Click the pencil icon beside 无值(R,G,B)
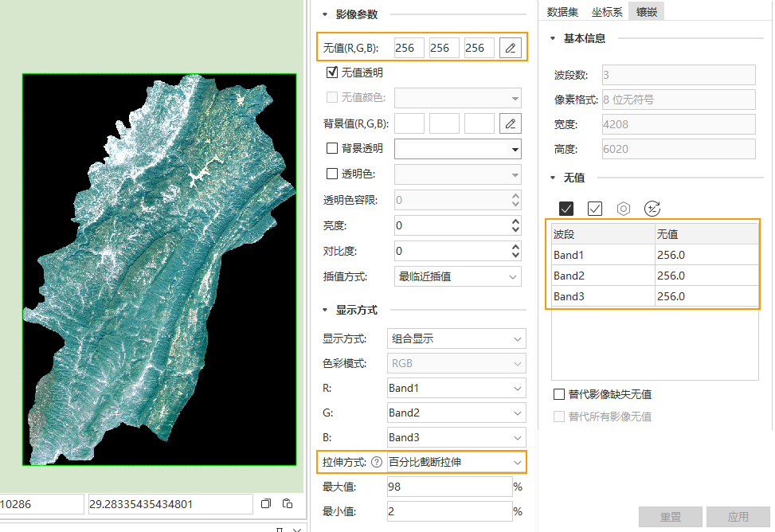Viewport: 775px width, 532px height. [511, 48]
